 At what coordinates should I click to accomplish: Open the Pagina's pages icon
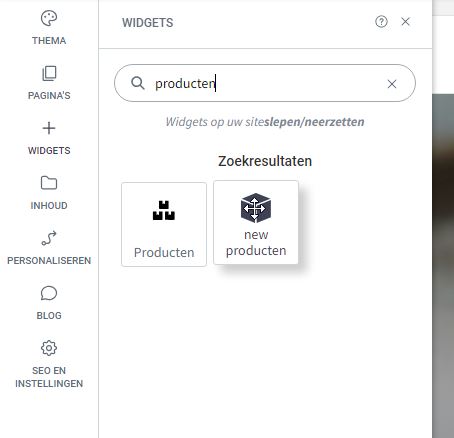49,73
